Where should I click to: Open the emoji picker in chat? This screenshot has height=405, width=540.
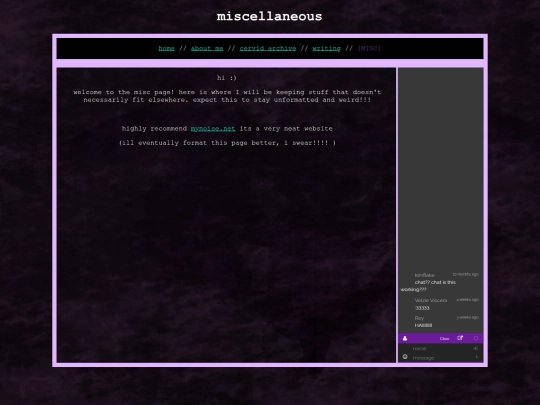[x=405, y=357]
